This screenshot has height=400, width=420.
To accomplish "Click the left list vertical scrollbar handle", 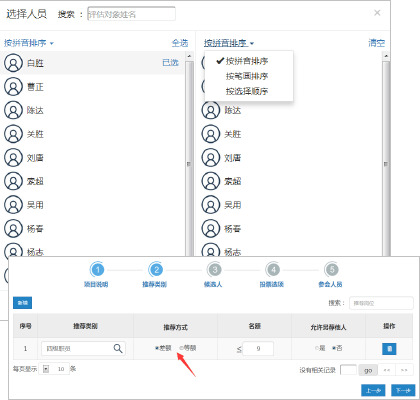I will [x=189, y=164].
